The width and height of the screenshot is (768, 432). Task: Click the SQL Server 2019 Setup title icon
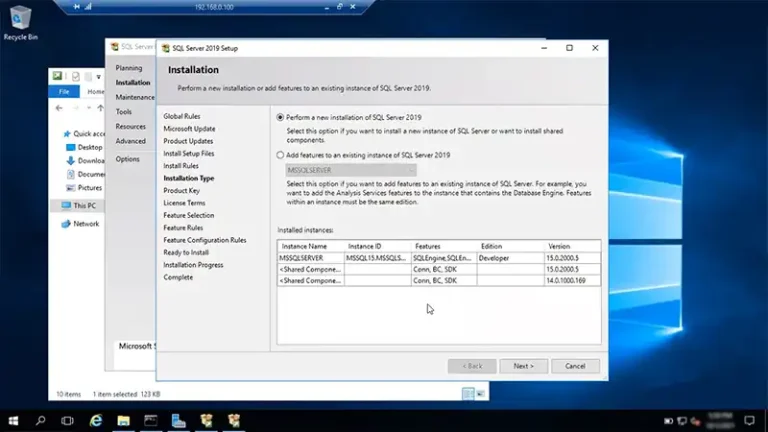pos(166,48)
